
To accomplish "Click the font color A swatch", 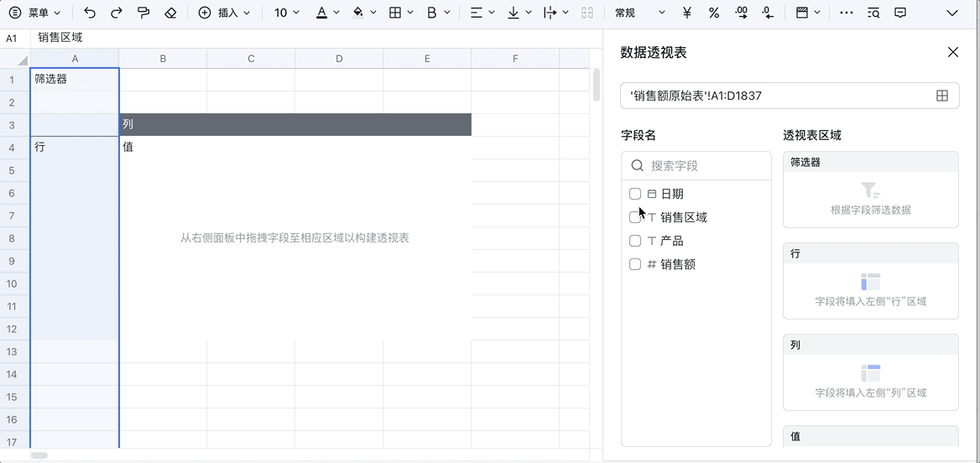I will [x=322, y=13].
